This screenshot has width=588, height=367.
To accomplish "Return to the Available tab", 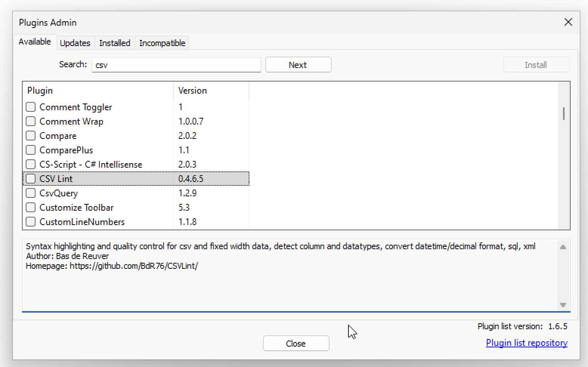I will click(34, 42).
